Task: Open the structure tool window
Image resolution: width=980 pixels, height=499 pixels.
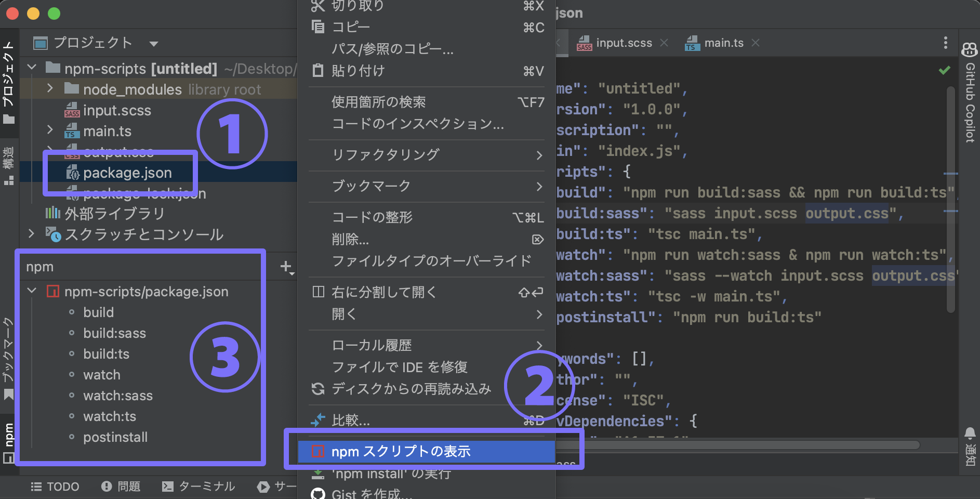Action: (8, 165)
